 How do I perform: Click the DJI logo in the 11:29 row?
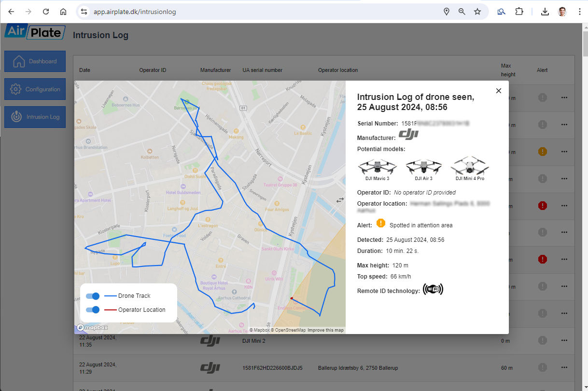(210, 368)
